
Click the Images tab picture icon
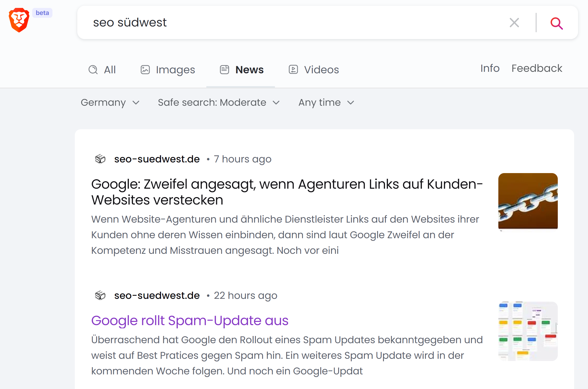pyautogui.click(x=145, y=70)
